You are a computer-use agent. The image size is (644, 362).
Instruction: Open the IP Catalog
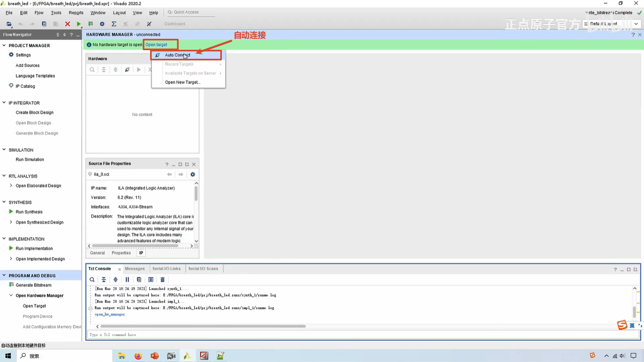tap(25, 86)
